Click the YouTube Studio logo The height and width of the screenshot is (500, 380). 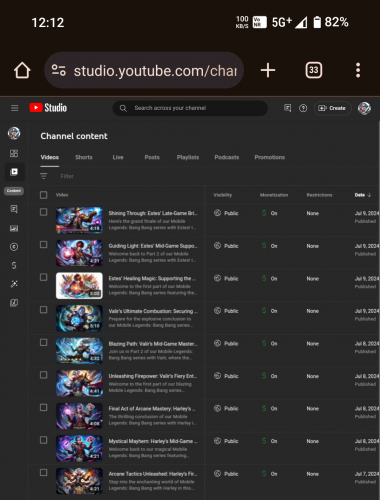[48, 108]
